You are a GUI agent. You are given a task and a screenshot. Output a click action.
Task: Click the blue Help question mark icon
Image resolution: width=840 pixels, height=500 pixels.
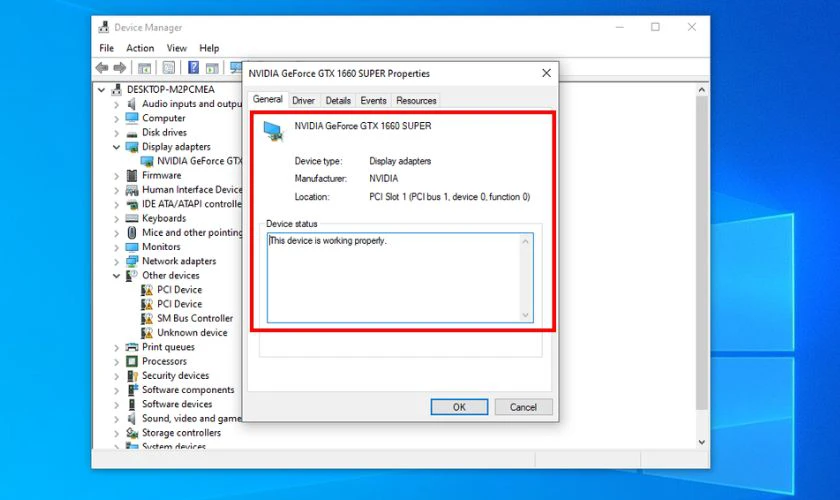coord(193,68)
